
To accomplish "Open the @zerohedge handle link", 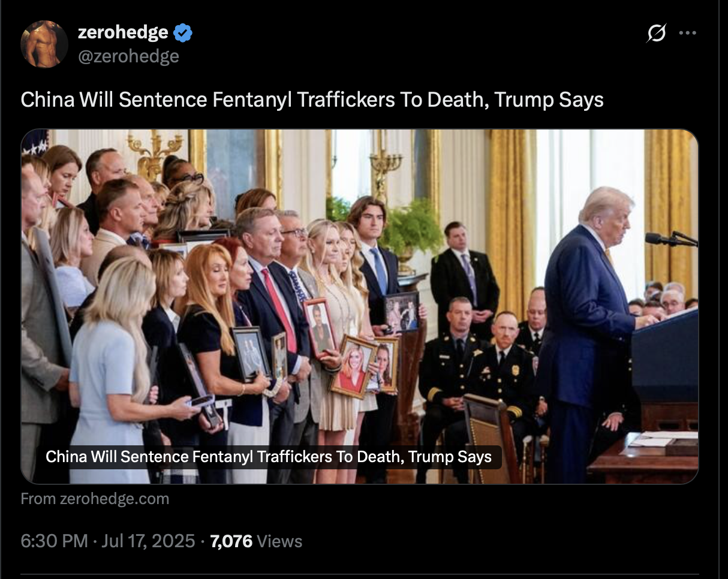I will (x=128, y=56).
